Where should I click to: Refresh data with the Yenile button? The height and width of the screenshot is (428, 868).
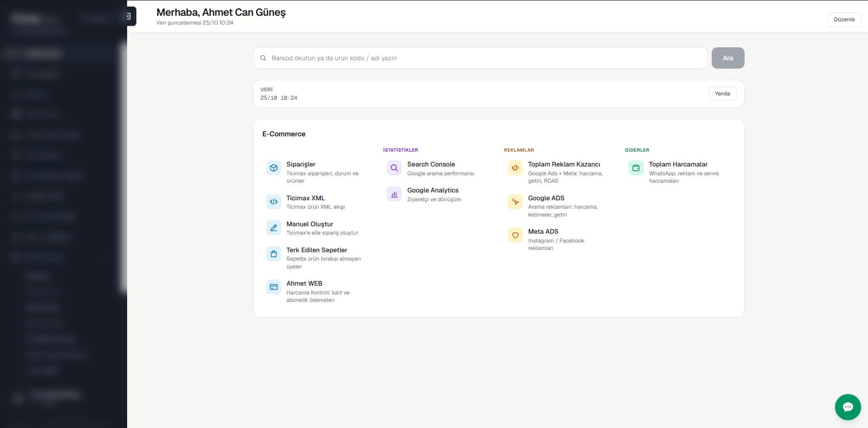pyautogui.click(x=723, y=94)
